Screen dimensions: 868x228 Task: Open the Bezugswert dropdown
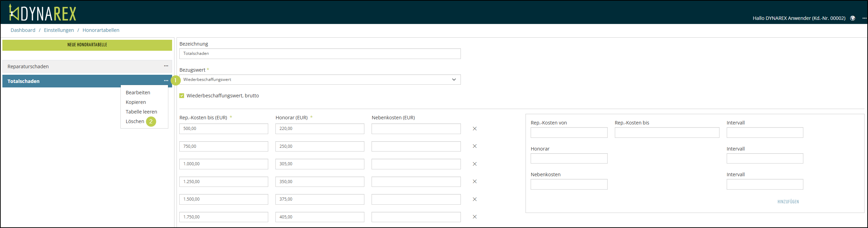pos(320,80)
